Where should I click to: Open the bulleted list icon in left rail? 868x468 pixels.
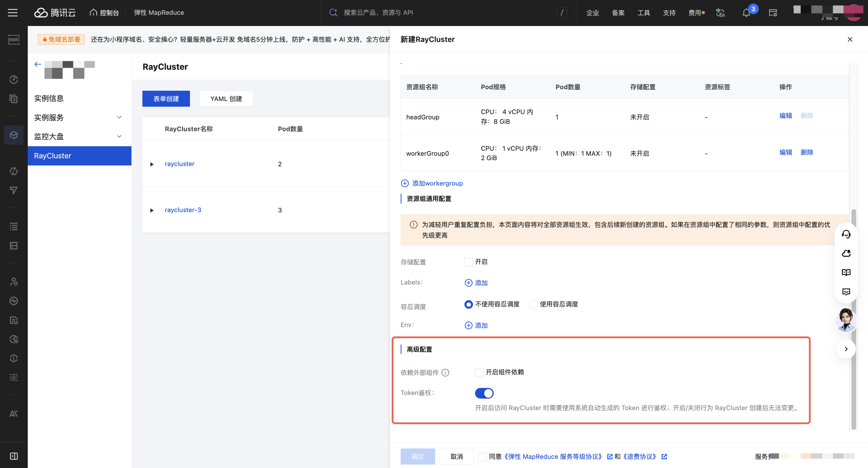pos(14,226)
